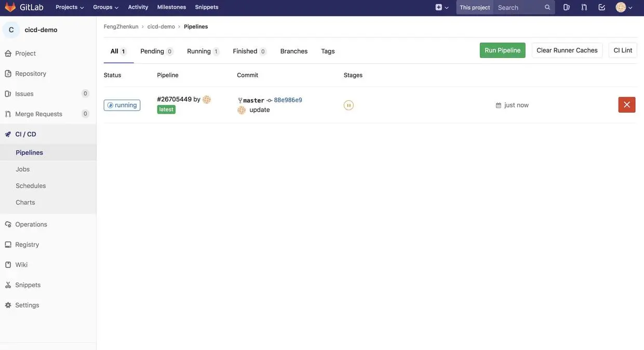Open pipeline #26705449 link

pyautogui.click(x=175, y=99)
